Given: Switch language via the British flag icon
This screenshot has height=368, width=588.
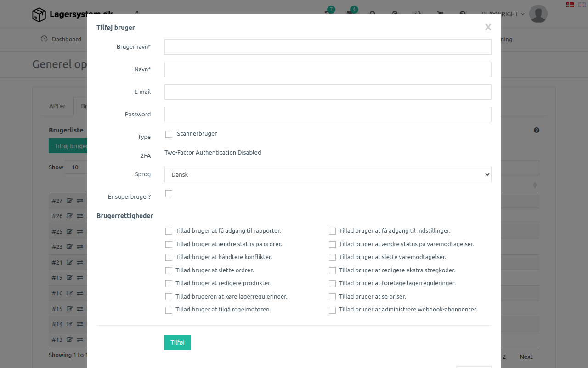Looking at the screenshot, I should [582, 5].
